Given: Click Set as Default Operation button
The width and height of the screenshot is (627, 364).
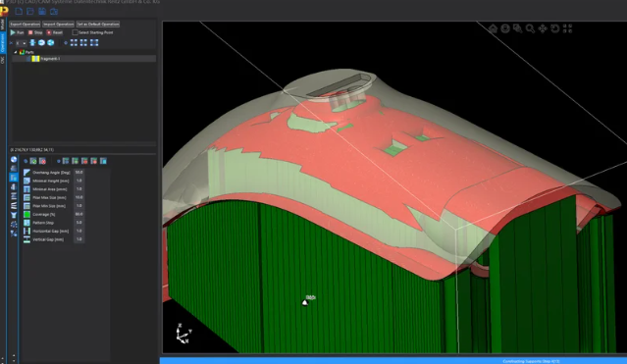Looking at the screenshot, I should (x=98, y=24).
